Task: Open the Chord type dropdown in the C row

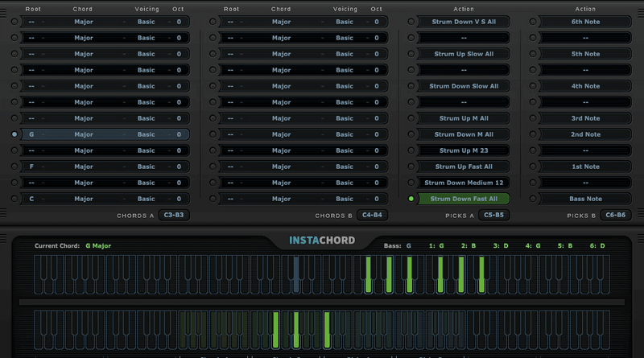Action: (x=84, y=199)
